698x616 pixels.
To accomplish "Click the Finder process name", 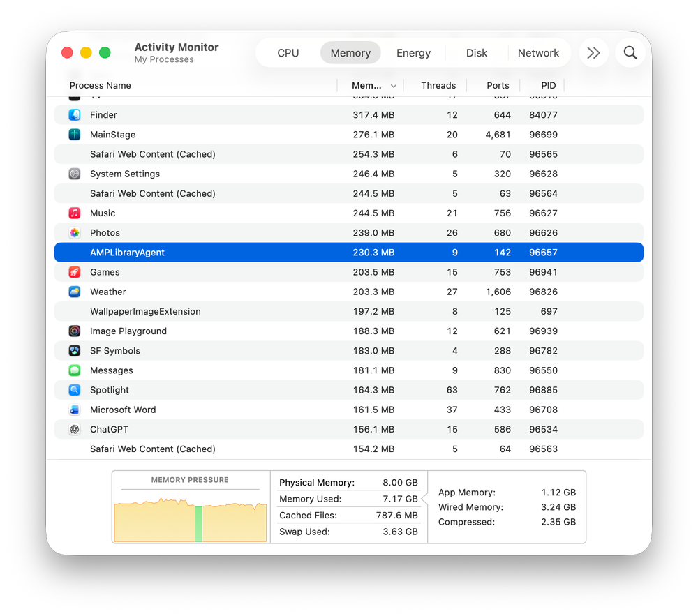I will [x=103, y=114].
